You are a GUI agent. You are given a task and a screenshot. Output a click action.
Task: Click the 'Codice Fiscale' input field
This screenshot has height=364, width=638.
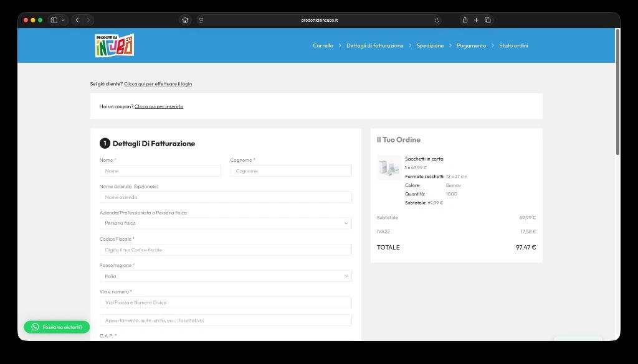point(226,250)
